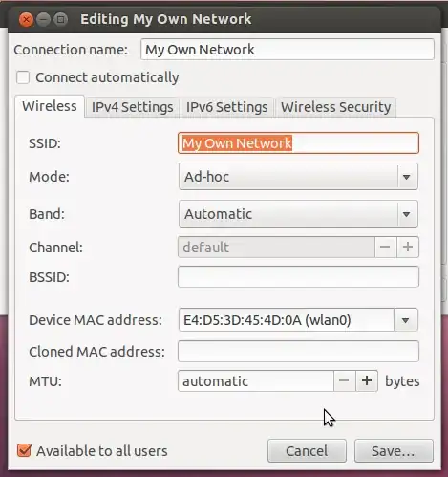
Task: Click the BSSID input field
Action: click(x=298, y=277)
